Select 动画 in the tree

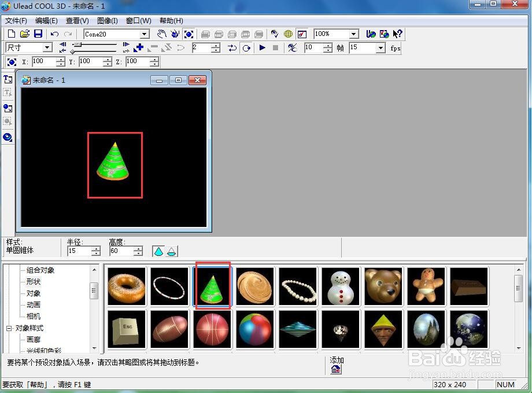pos(34,304)
